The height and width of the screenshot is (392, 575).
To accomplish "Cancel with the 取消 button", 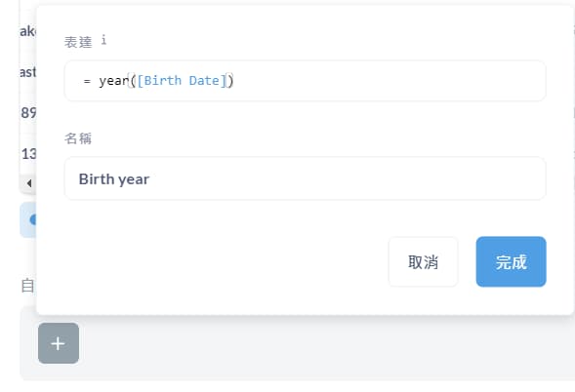I will [x=423, y=261].
